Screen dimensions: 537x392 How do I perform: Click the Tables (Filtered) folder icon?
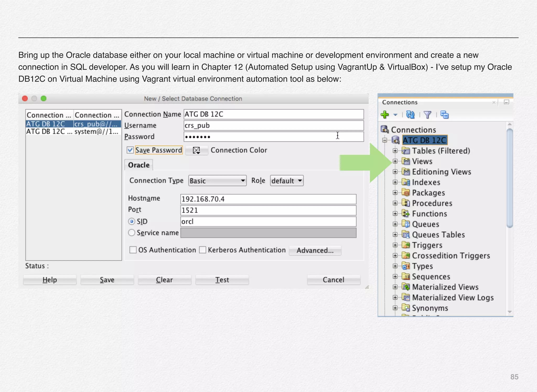(x=406, y=151)
